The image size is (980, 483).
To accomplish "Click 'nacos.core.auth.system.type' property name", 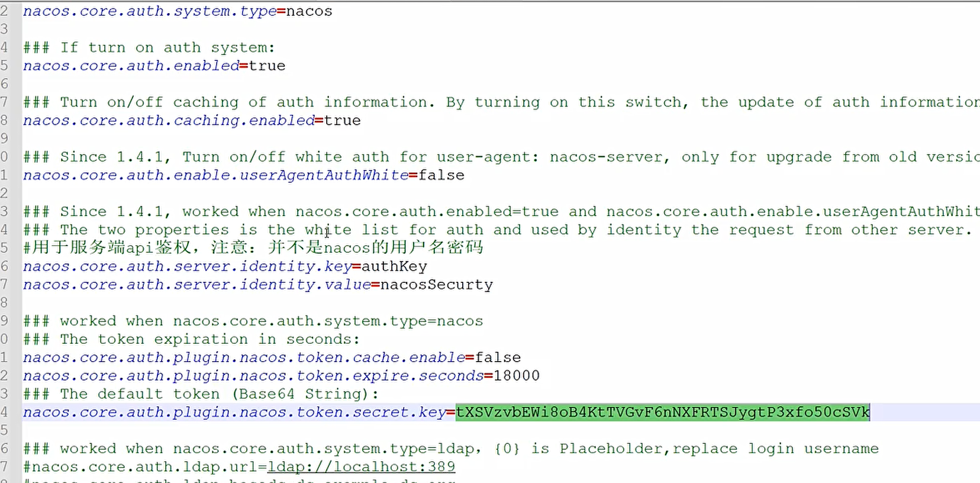I will (150, 11).
